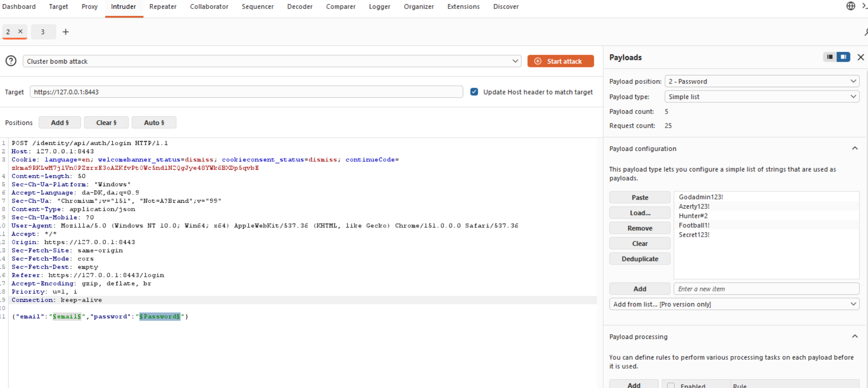
Task: Click the Target URL field
Action: coord(246,92)
